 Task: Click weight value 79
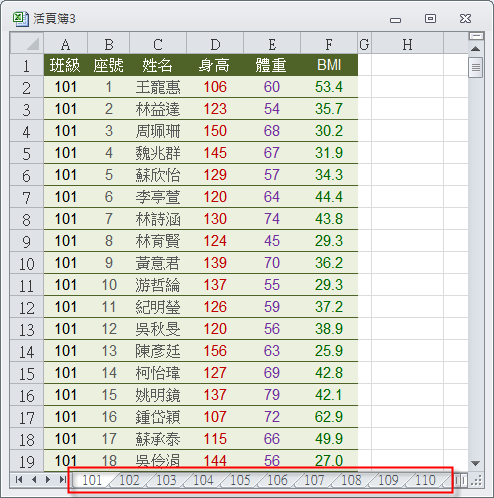[272, 395]
